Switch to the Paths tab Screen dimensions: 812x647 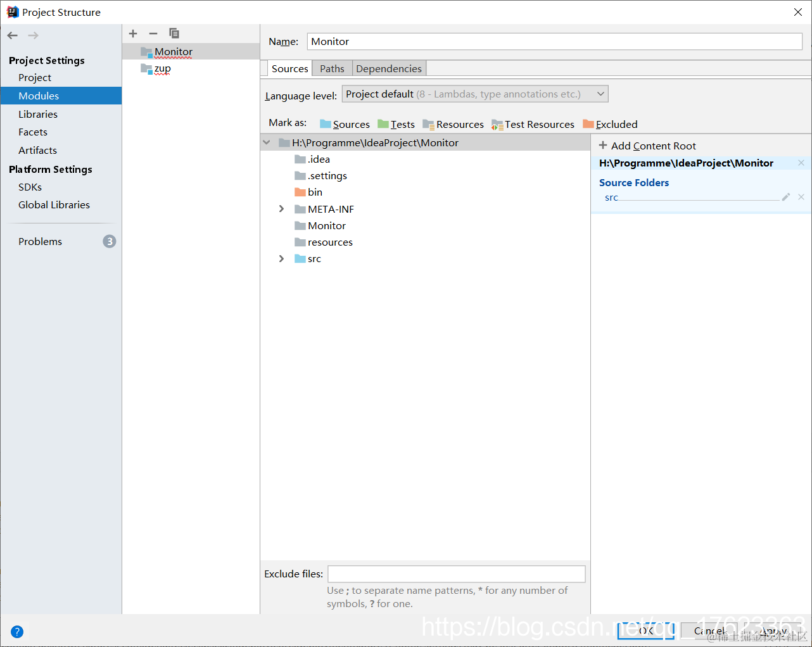[332, 68]
